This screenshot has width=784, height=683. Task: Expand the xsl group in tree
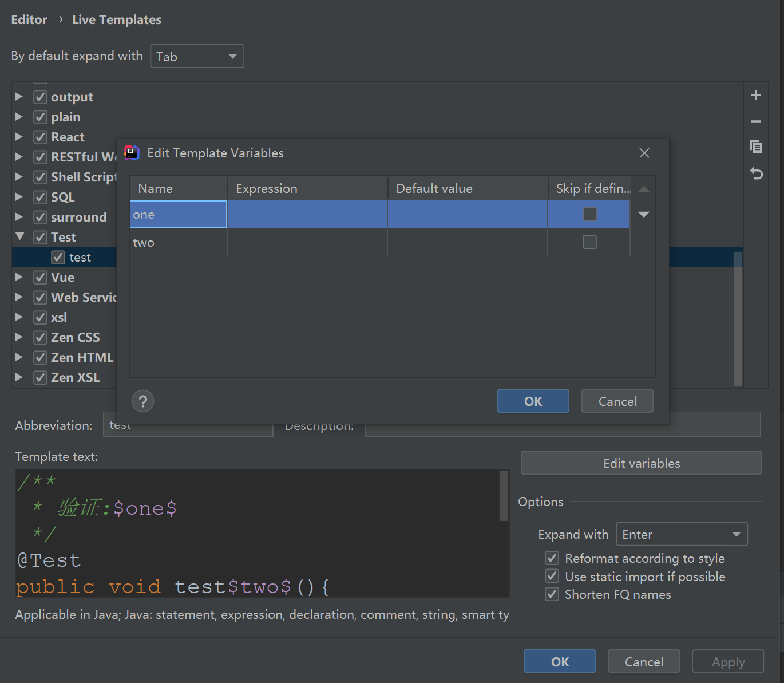(x=19, y=317)
